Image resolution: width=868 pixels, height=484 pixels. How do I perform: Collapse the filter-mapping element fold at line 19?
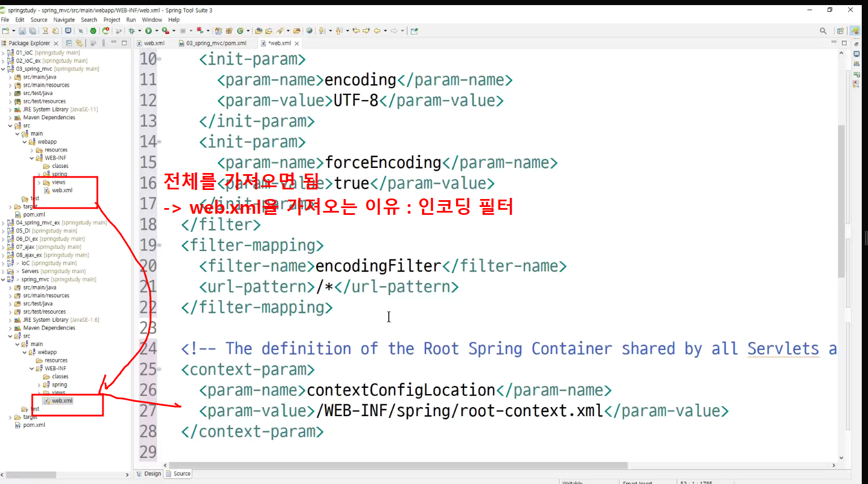160,245
